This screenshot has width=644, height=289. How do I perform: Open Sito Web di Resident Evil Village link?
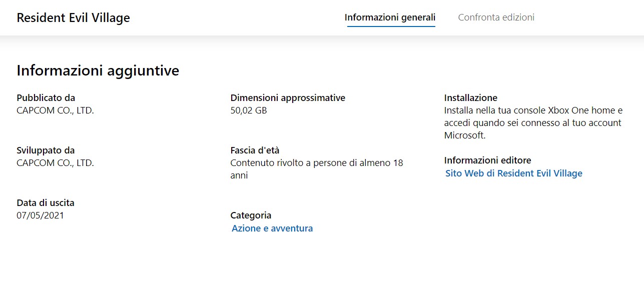point(514,173)
